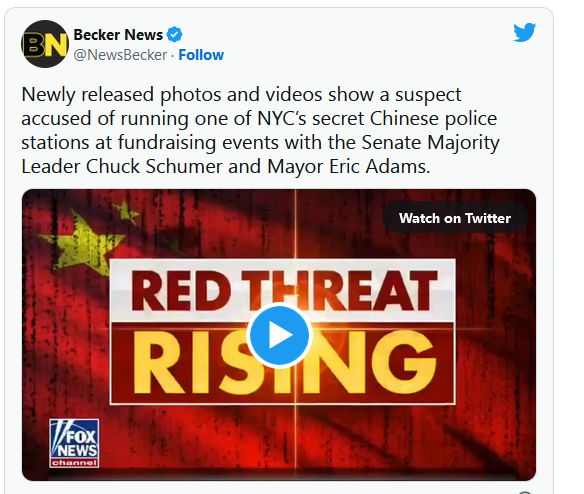Screen dimensions: 584x494
Task: Click the RED THREAT headline banner
Action: [283, 291]
